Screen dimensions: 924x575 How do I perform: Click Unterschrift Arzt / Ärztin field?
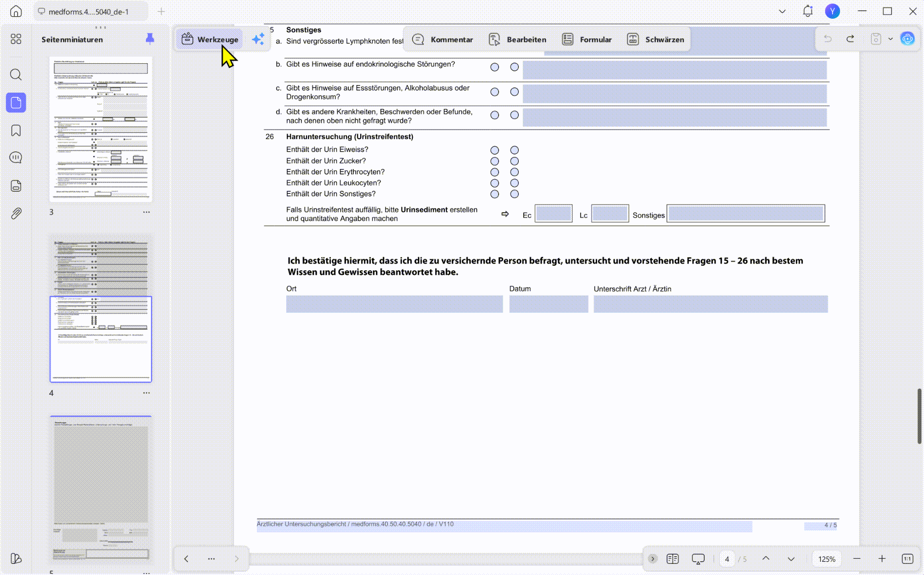[x=711, y=304]
